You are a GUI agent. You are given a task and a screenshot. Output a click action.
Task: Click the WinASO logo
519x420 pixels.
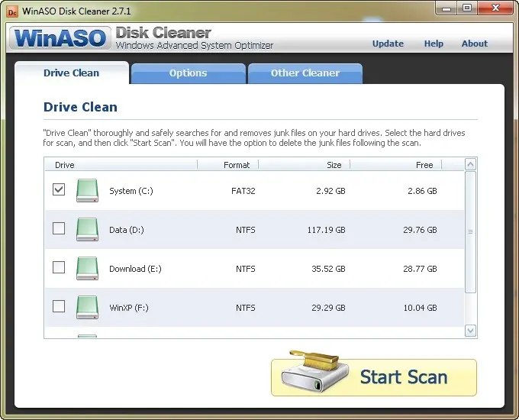[60, 37]
